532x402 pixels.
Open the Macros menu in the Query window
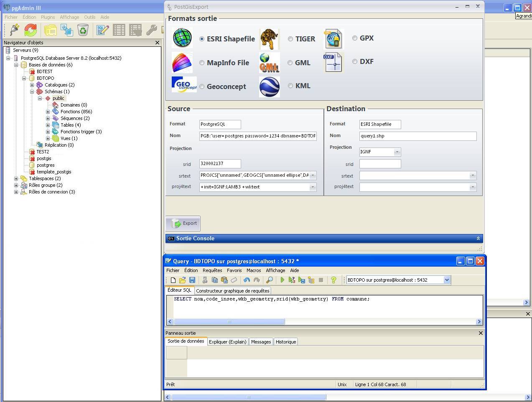(253, 270)
